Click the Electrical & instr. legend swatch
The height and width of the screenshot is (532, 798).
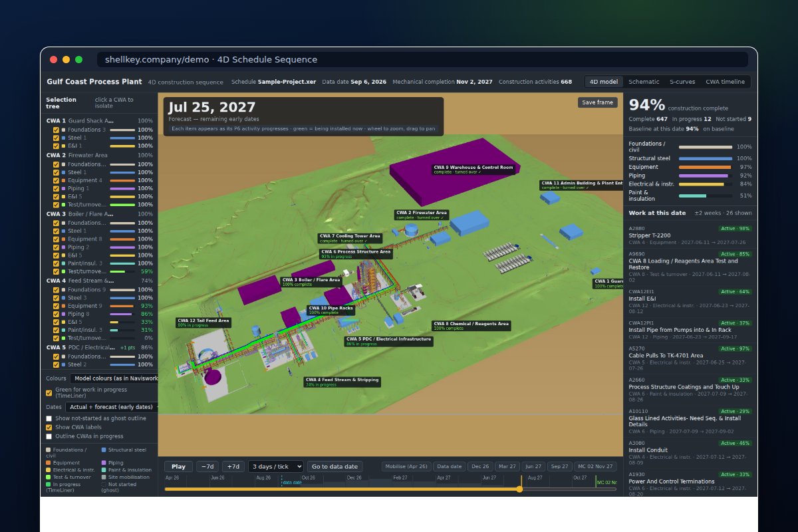(49, 469)
